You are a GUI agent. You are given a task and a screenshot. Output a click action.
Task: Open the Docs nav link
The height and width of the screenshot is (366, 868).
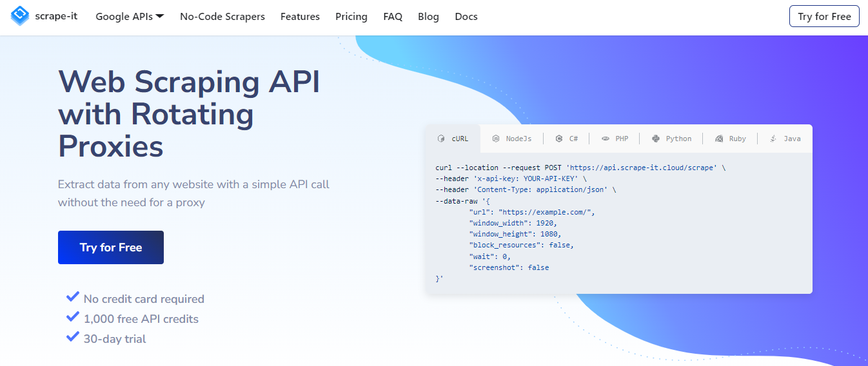[x=466, y=17]
